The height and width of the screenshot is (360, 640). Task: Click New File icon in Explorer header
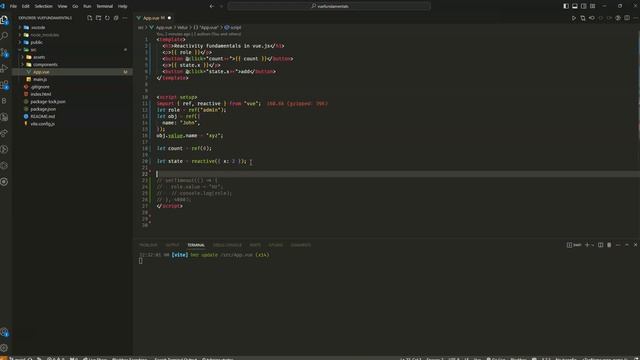90,18
